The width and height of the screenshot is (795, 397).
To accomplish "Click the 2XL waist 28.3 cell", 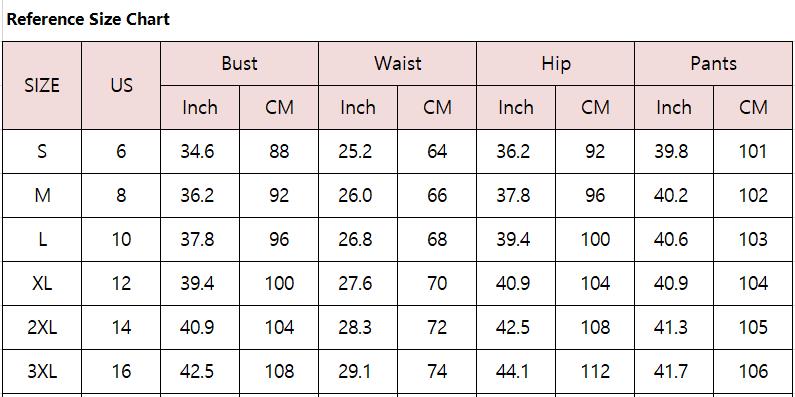I will point(358,327).
